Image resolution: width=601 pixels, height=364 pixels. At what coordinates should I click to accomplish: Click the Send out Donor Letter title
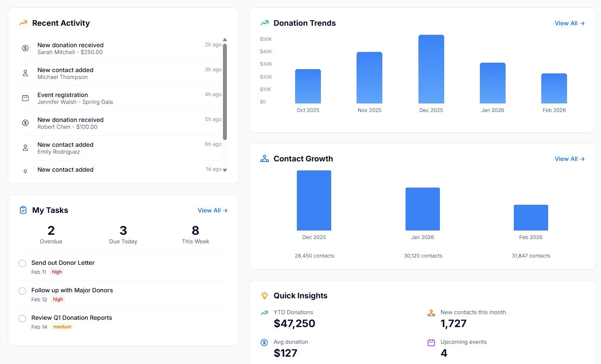(x=63, y=263)
